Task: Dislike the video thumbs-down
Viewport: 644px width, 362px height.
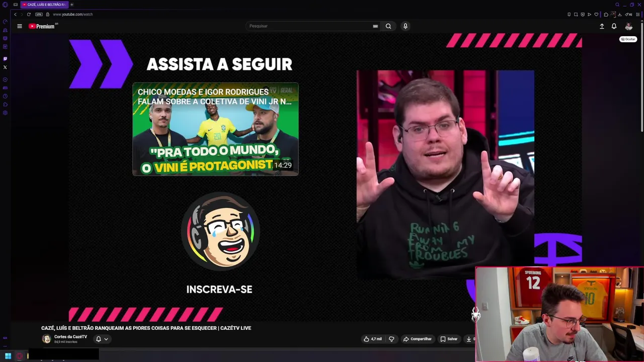Action: pyautogui.click(x=391, y=339)
